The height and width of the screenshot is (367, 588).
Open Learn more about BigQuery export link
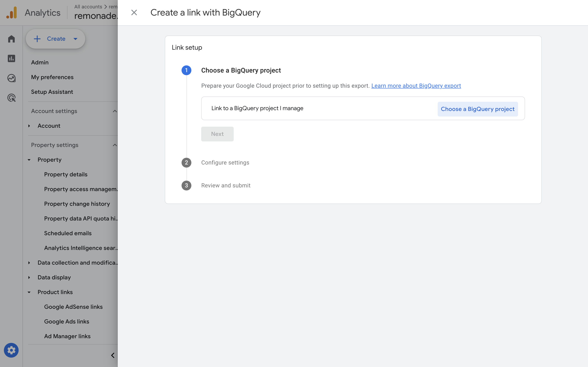click(x=416, y=86)
